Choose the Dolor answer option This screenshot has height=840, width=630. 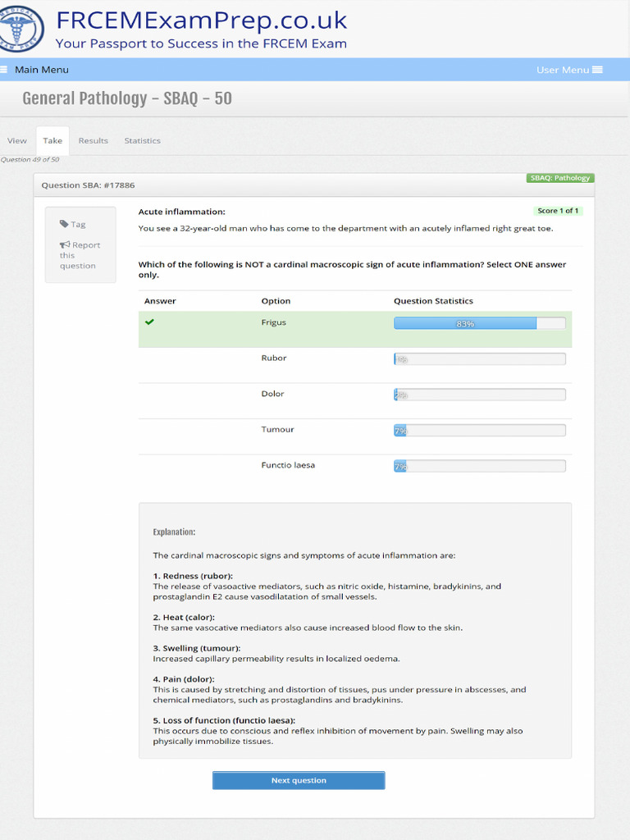point(272,394)
